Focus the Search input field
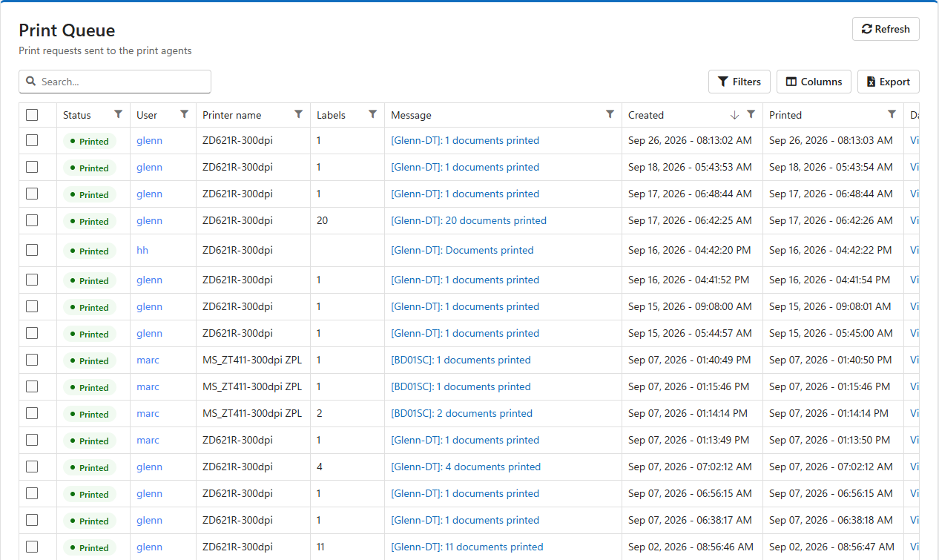939x560 pixels. tap(115, 82)
